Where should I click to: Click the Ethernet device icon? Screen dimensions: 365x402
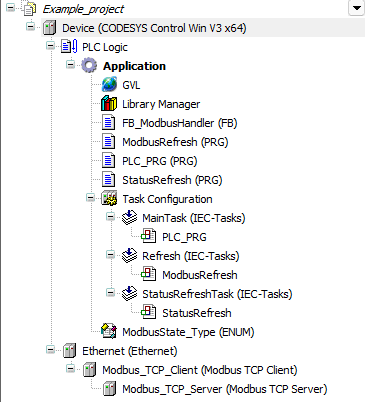(x=69, y=351)
